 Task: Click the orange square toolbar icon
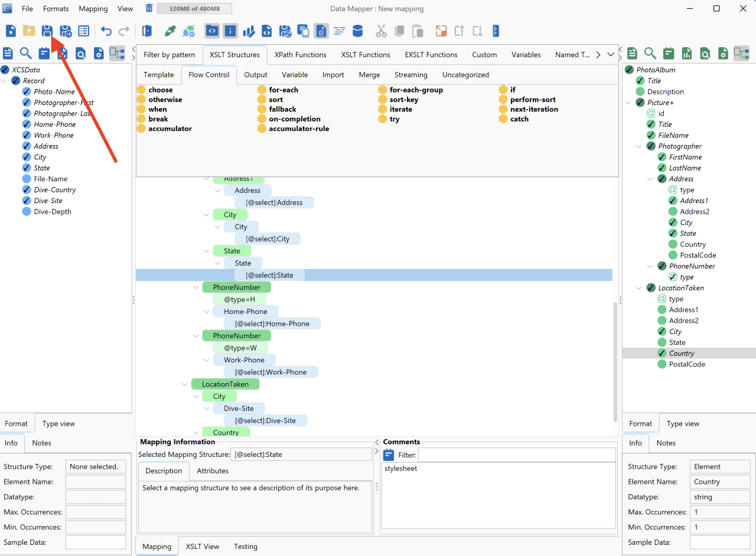click(441, 31)
